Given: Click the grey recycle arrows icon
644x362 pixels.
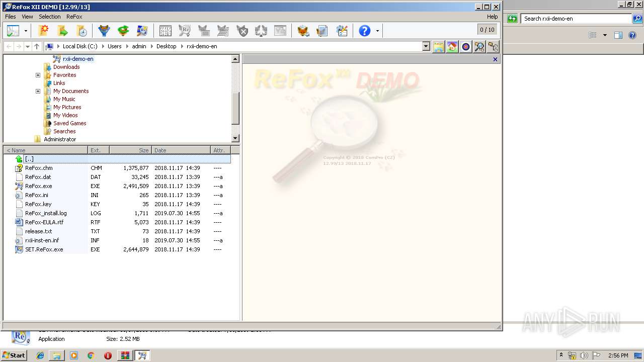Looking at the screenshot, I should pyautogui.click(x=261, y=31).
